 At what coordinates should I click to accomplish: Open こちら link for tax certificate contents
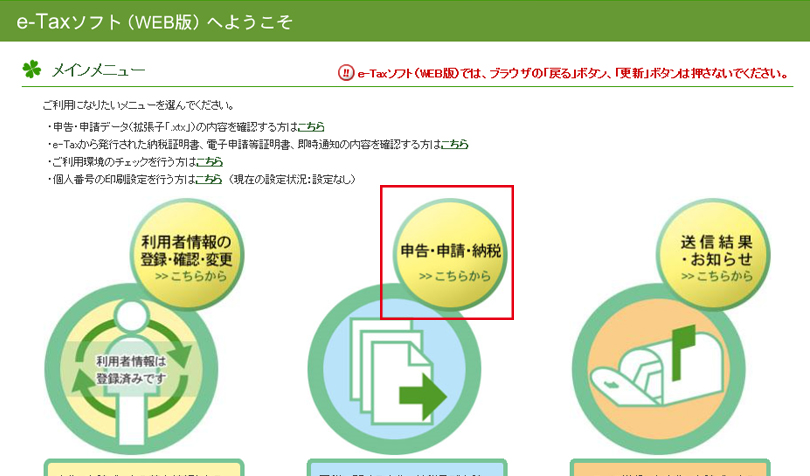tap(455, 144)
